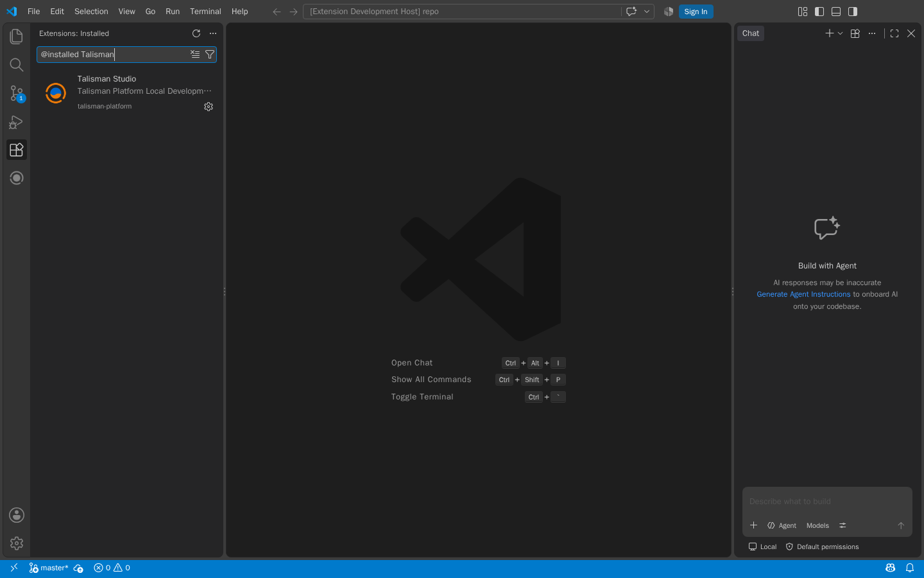The image size is (924, 578).
Task: Open the File menu
Action: pyautogui.click(x=34, y=12)
